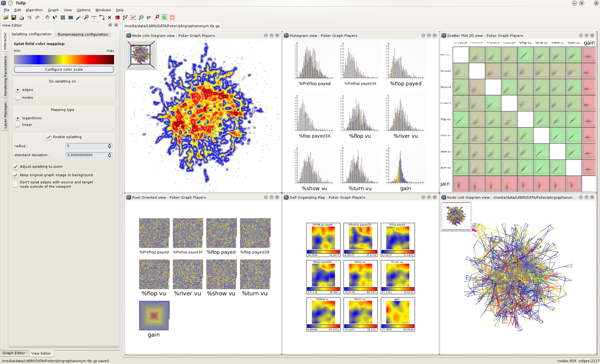600x364 pixels.
Task: Open the Algorithm menu
Action: [x=34, y=10]
